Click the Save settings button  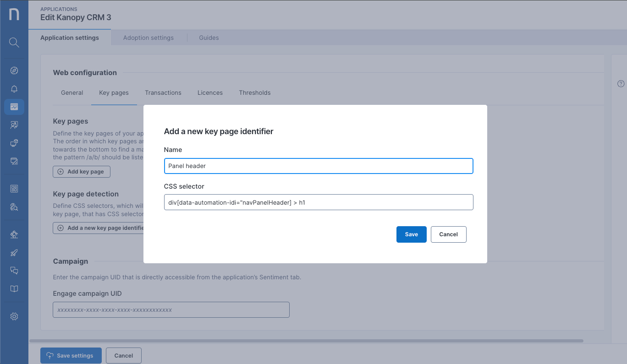pos(71,355)
